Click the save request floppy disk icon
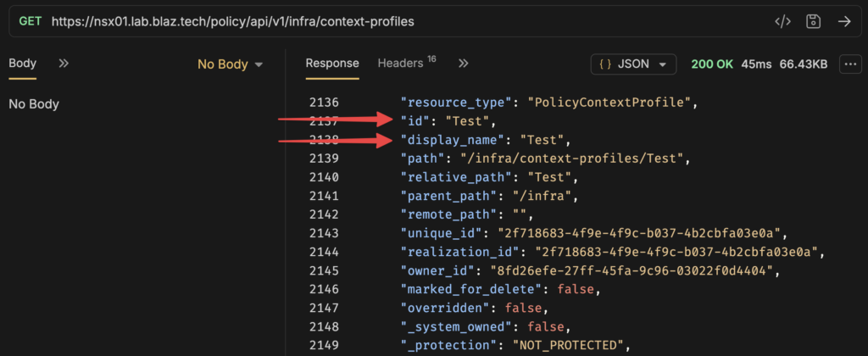Viewport: 868px width, 356px height. 814,21
